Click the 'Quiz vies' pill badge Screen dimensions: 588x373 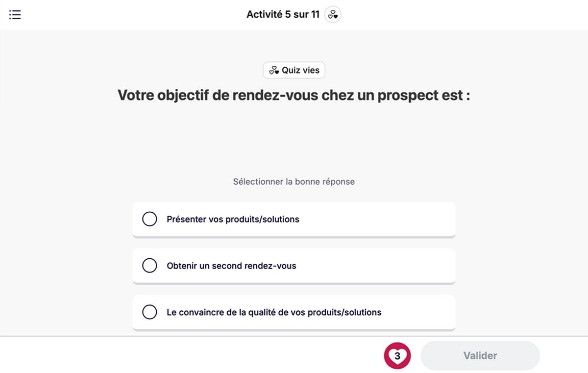[294, 70]
